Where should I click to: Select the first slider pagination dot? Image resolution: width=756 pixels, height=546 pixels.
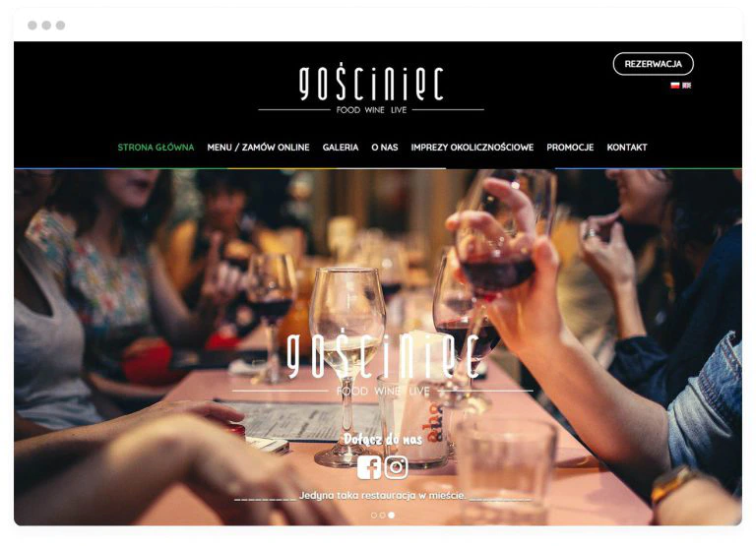tap(374, 516)
